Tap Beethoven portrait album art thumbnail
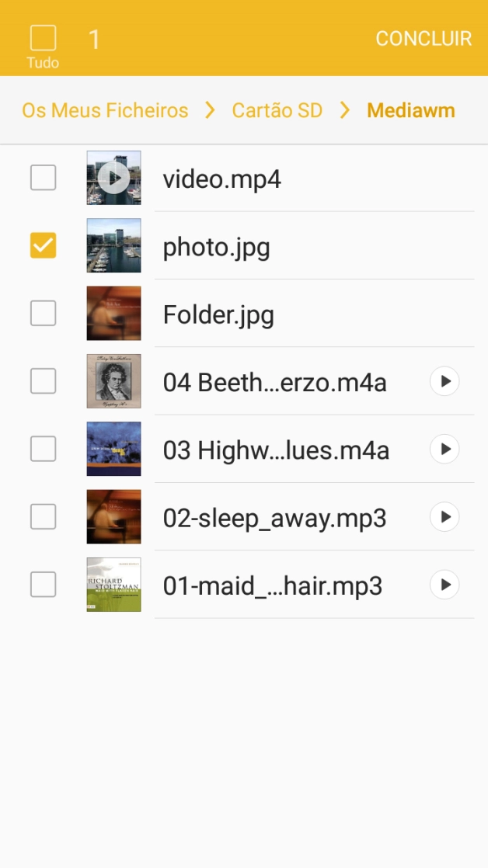488x868 pixels. 113,381
